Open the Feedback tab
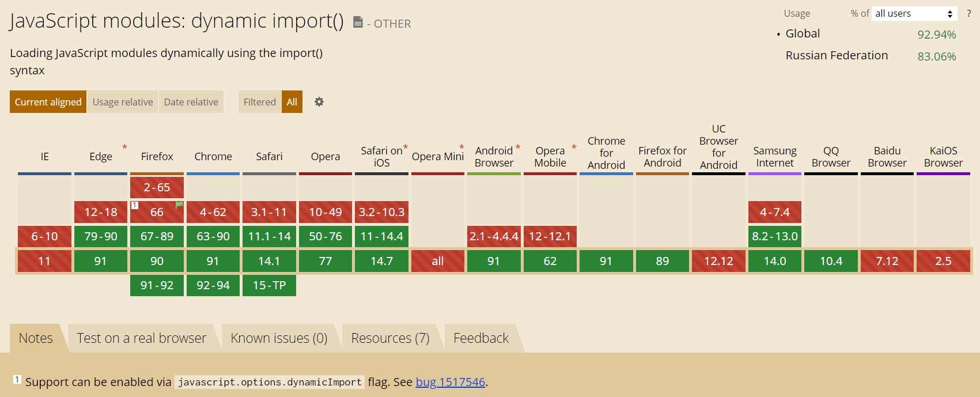The image size is (980, 397). (481, 338)
